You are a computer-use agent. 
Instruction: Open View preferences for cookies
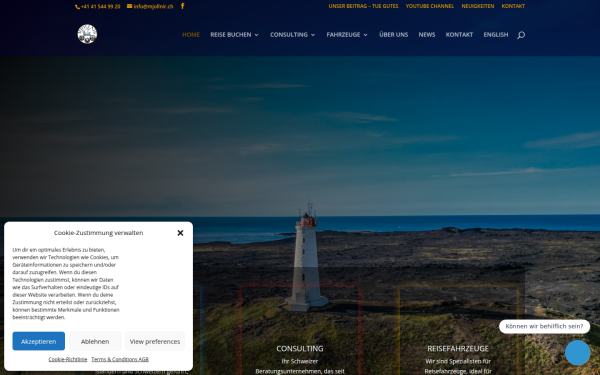click(155, 341)
